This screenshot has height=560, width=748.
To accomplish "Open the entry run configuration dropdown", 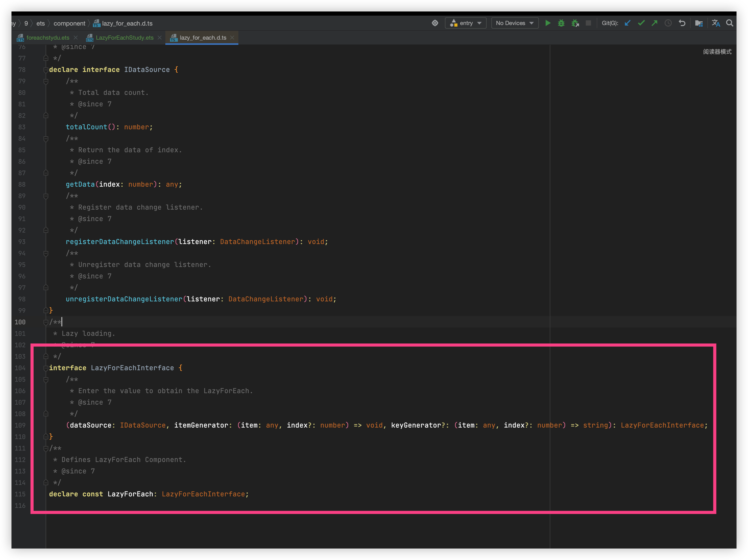I will tap(466, 23).
